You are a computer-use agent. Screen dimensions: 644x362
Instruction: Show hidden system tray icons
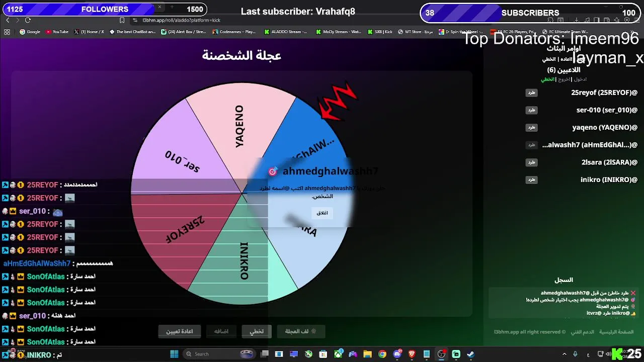pos(564,354)
